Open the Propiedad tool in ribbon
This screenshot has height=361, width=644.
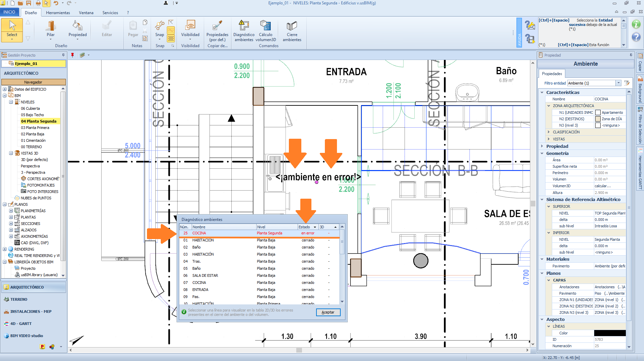click(x=77, y=26)
